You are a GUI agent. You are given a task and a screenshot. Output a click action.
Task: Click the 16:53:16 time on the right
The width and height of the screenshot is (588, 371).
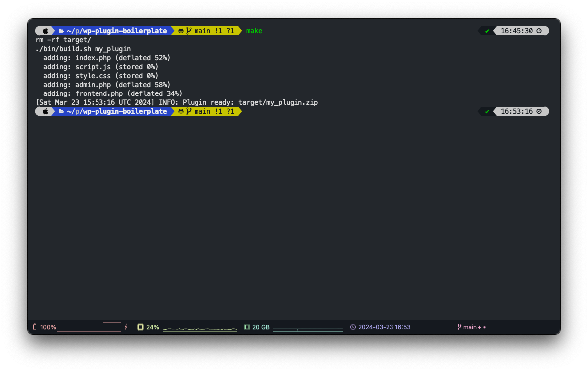click(x=517, y=112)
